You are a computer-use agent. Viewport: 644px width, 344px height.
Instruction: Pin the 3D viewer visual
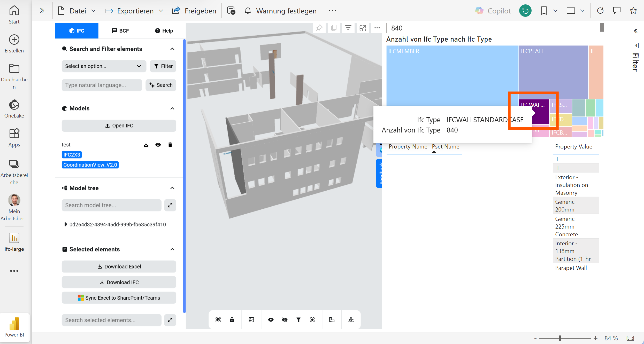coord(319,28)
